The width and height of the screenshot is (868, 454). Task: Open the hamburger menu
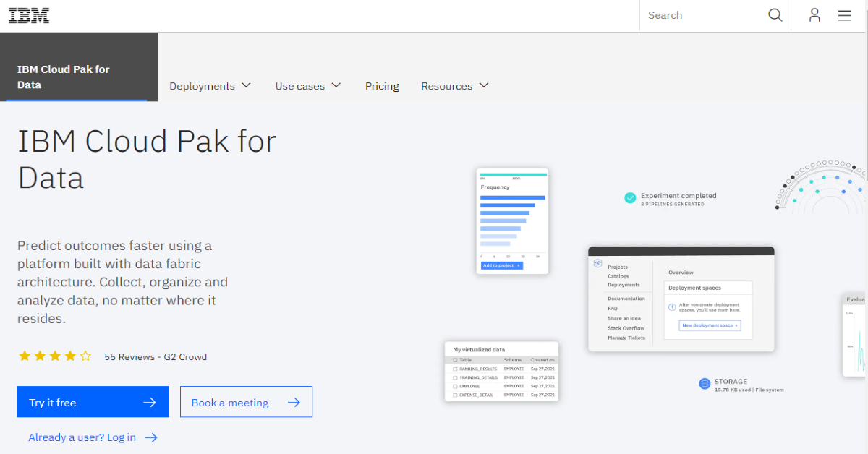click(x=844, y=15)
